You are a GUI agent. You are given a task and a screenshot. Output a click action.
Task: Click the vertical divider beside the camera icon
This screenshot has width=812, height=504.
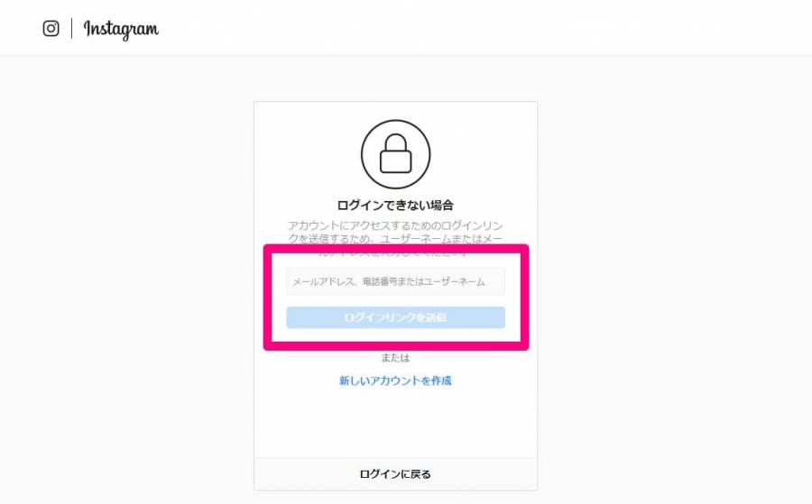(71, 29)
